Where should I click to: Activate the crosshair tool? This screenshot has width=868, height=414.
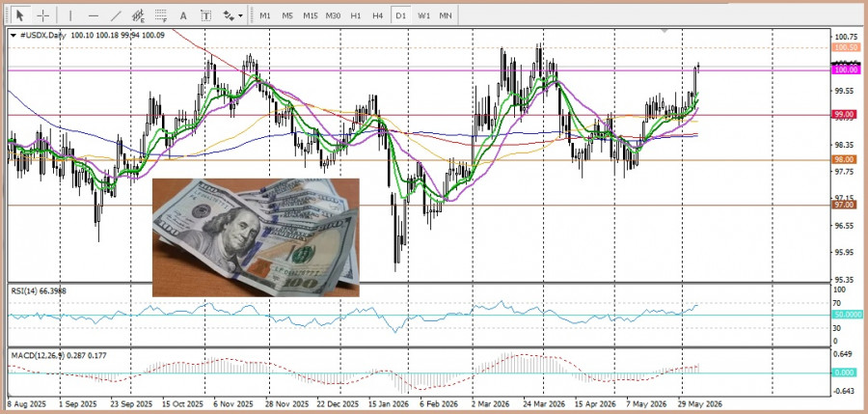pyautogui.click(x=43, y=15)
